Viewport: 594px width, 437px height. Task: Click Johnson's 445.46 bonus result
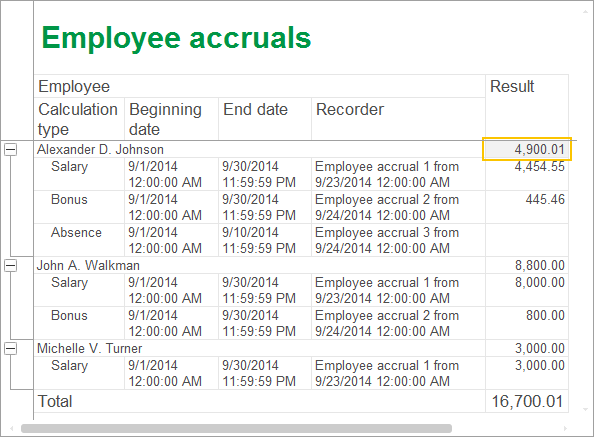(527, 207)
